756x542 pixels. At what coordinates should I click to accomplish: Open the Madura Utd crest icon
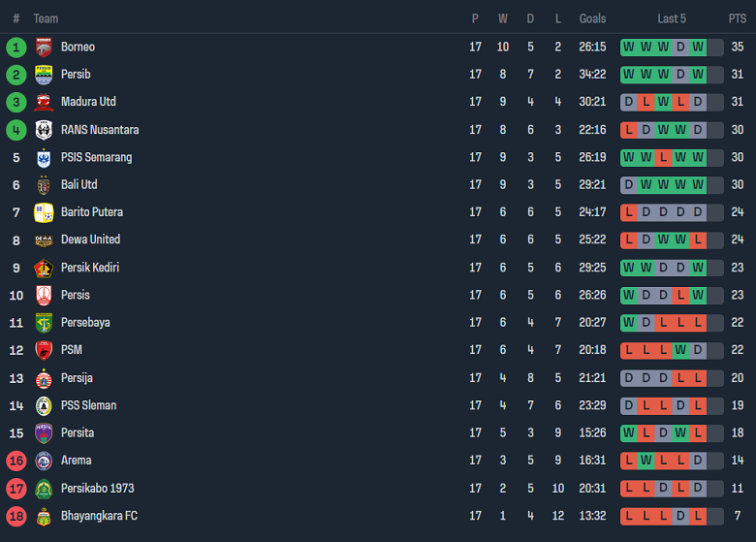point(44,102)
